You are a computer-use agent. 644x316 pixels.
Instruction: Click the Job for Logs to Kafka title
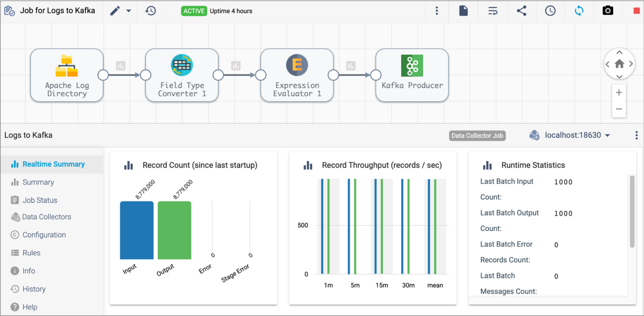[x=57, y=10]
